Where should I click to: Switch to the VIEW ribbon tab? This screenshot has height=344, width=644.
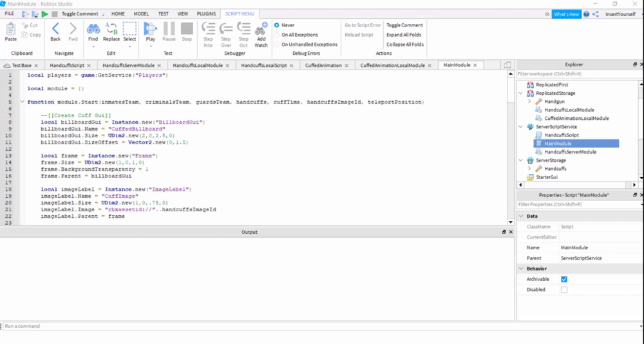183,14
